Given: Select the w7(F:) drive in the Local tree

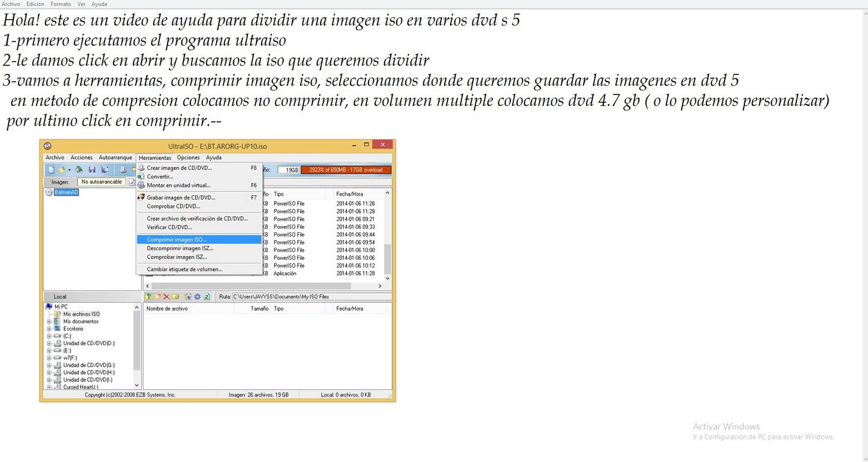Looking at the screenshot, I should coord(70,358).
